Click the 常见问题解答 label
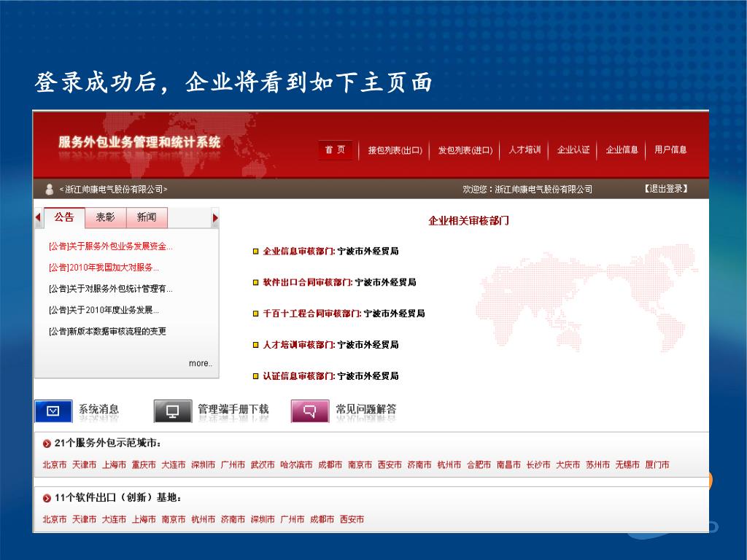 tap(366, 409)
